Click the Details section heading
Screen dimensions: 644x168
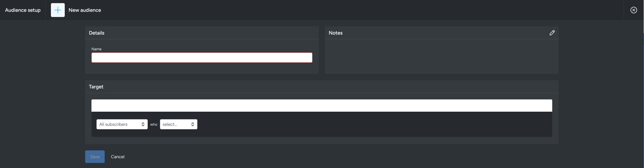point(96,33)
